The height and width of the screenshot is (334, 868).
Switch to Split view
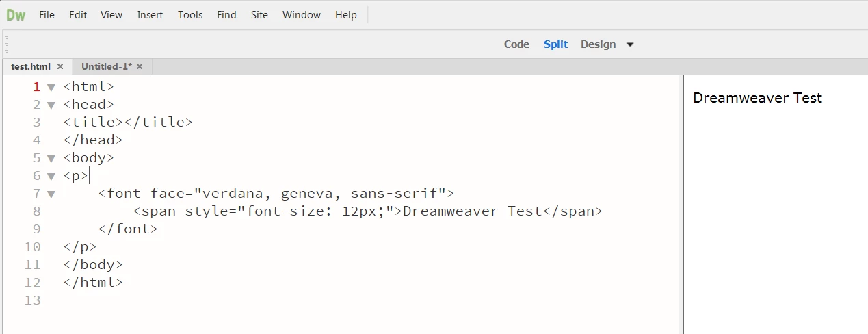555,44
